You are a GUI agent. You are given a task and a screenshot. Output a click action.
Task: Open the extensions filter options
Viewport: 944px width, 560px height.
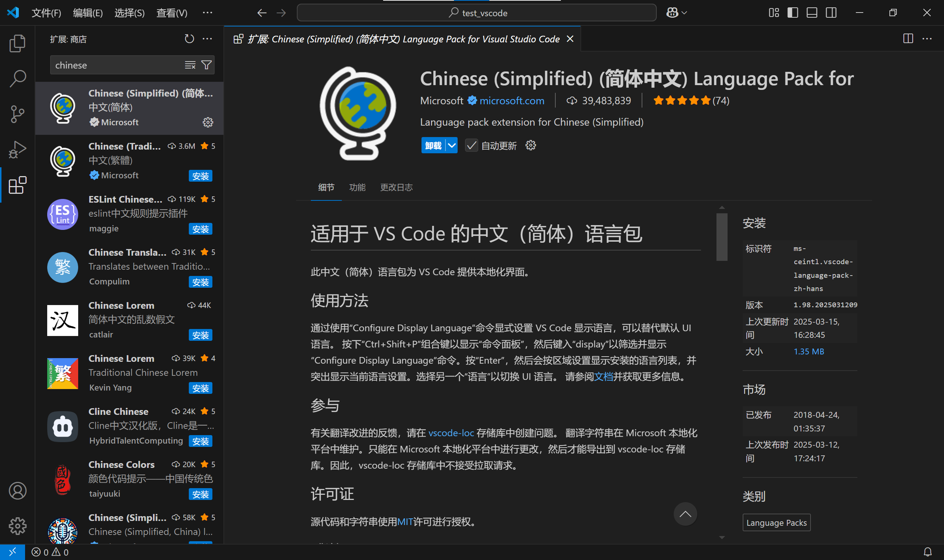(x=206, y=64)
